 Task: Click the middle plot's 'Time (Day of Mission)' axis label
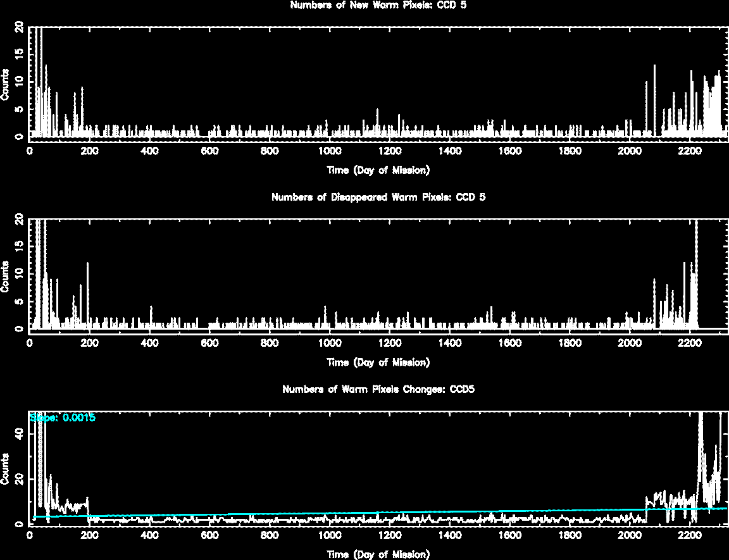[x=378, y=362]
